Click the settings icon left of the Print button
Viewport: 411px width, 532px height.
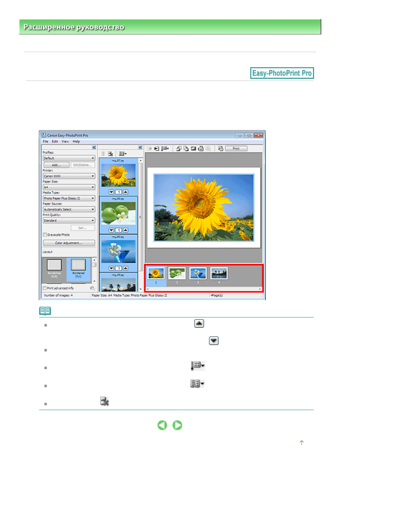tap(221, 149)
